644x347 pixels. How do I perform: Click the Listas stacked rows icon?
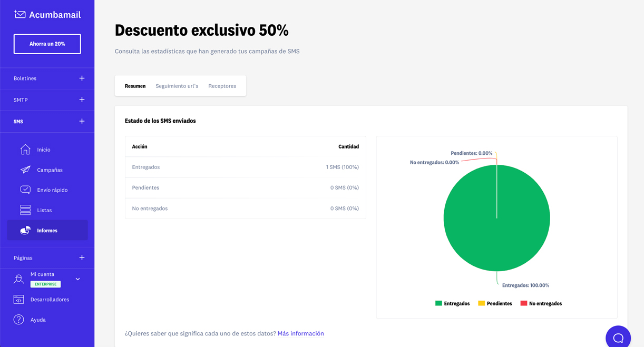point(25,210)
